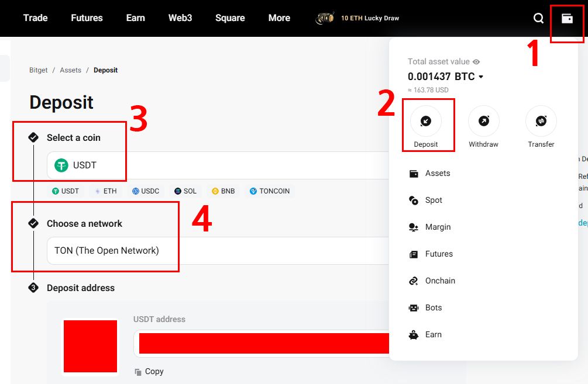Open search with the magnifier icon

click(x=538, y=19)
